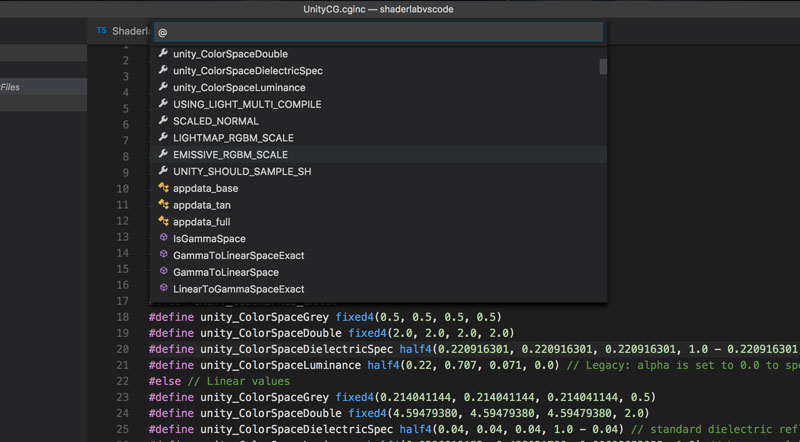
Task: Click wrench icon beside unity_ColorSpaceLuminance
Action: click(x=163, y=86)
